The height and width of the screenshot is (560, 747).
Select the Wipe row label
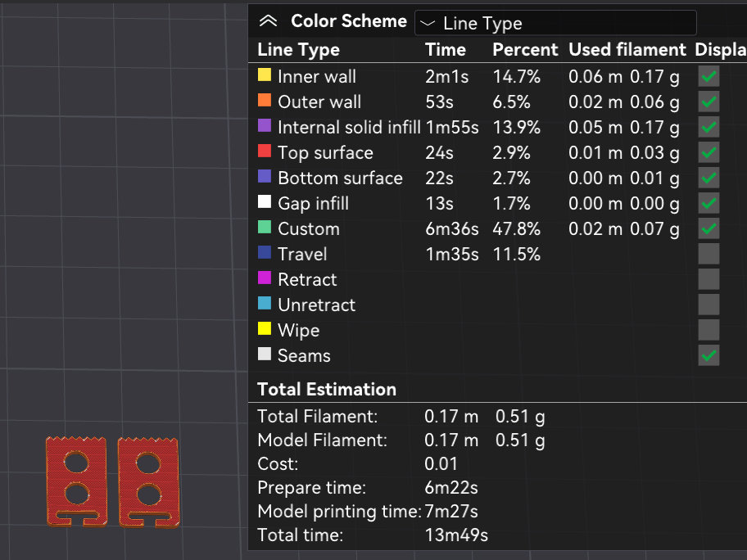299,331
